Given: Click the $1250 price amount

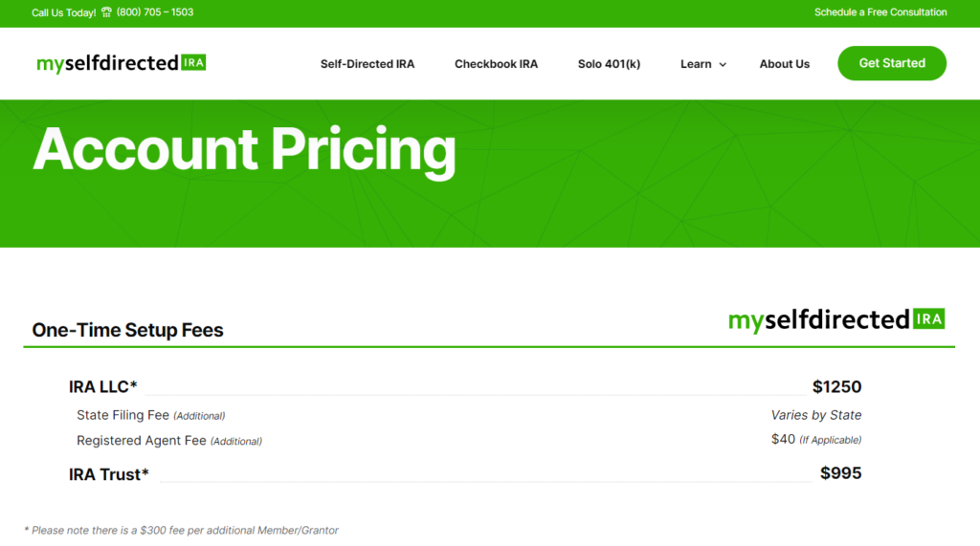Looking at the screenshot, I should [x=836, y=386].
